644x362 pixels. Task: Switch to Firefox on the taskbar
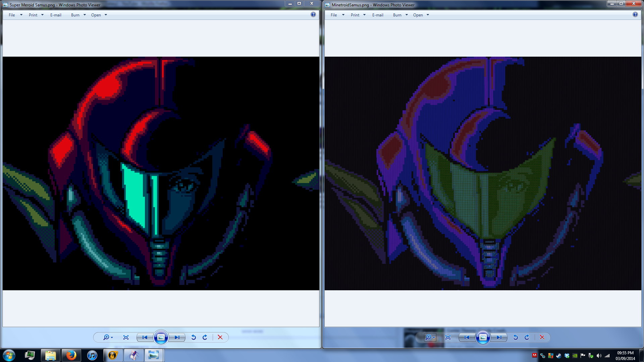point(71,355)
